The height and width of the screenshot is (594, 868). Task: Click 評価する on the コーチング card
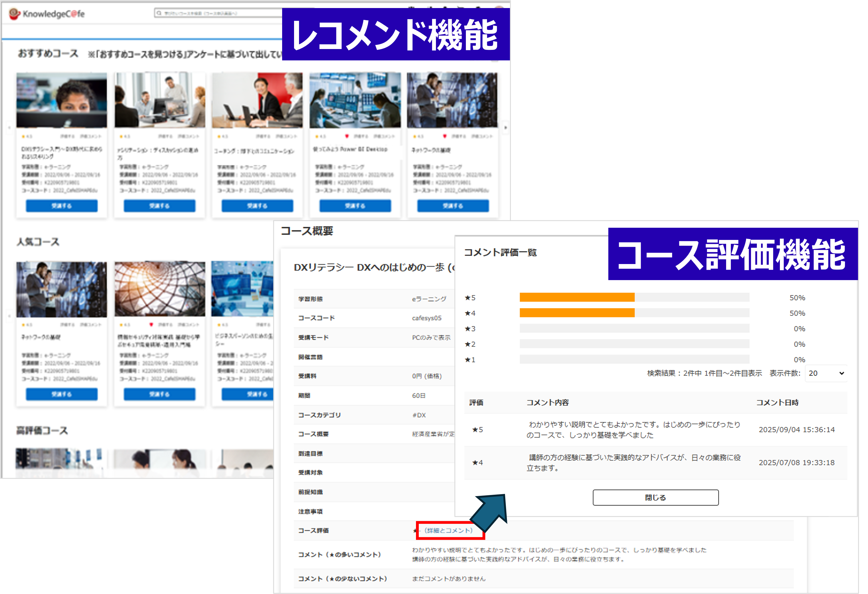263,136
